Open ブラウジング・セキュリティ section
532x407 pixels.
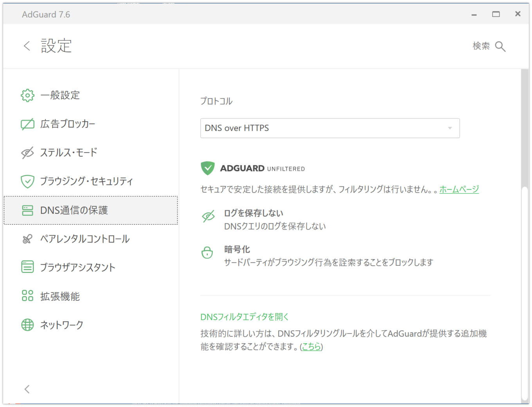[91, 181]
